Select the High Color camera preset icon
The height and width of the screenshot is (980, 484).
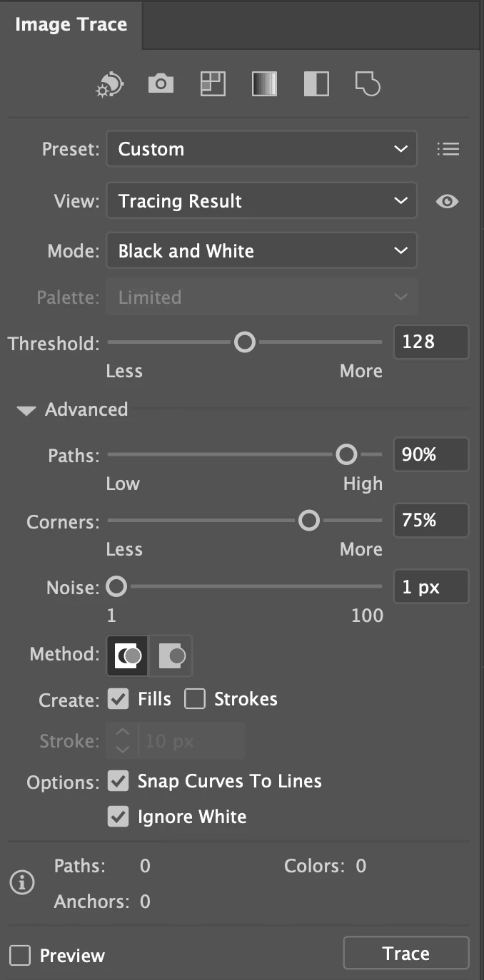tap(161, 84)
